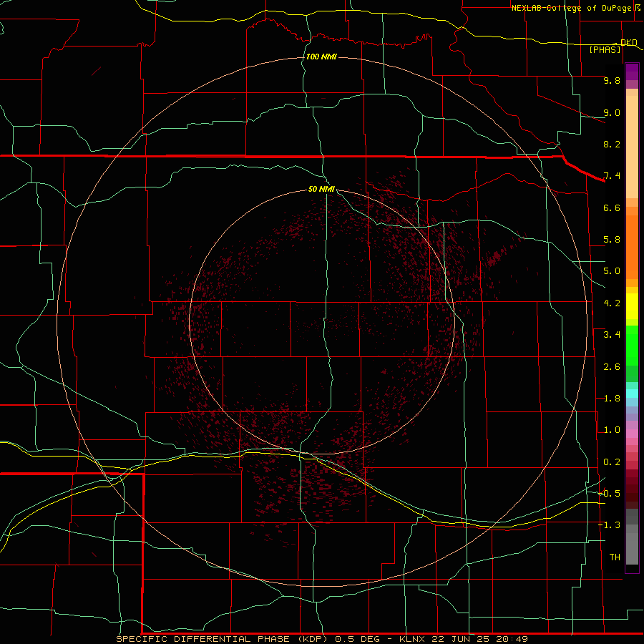Click the -1.3 scale value
The width and height of the screenshot is (644, 644).
610,525
